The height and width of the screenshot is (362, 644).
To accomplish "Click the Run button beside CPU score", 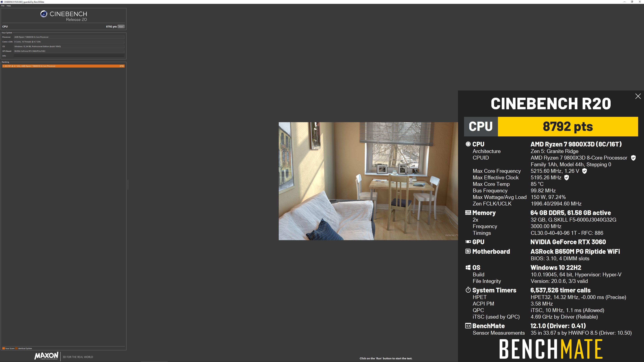I will 121,26.
